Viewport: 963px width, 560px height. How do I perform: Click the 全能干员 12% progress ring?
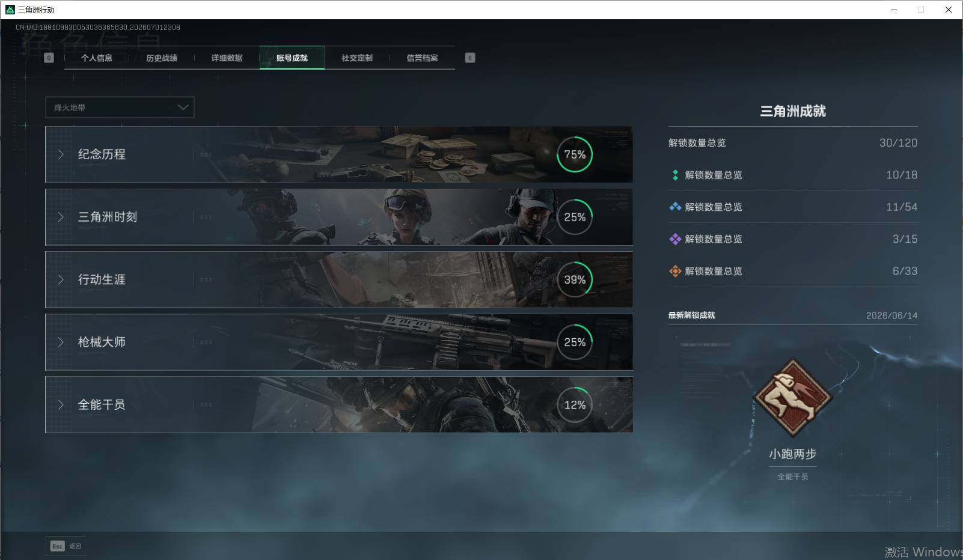pos(575,405)
